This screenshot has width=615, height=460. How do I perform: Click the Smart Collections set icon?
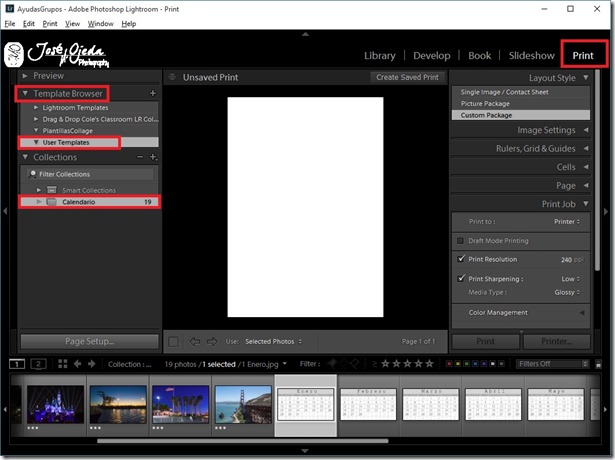(x=52, y=190)
